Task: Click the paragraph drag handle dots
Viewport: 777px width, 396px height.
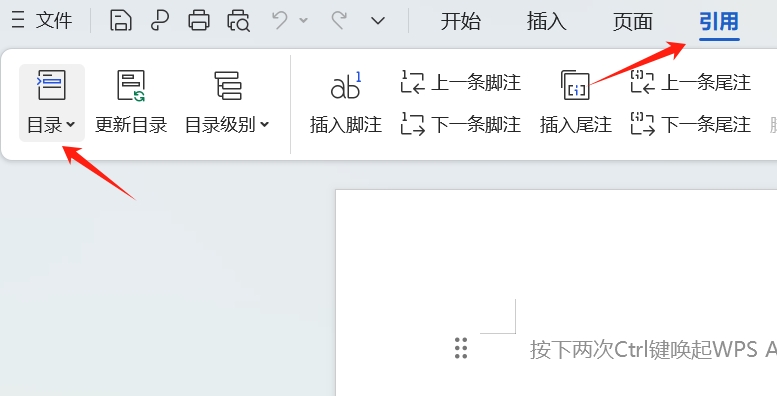Action: pyautogui.click(x=461, y=348)
